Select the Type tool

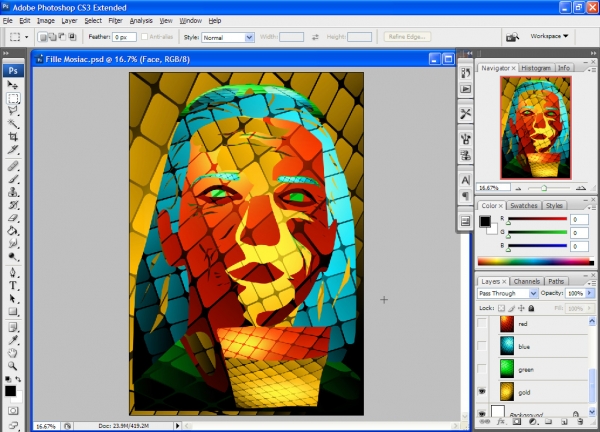click(x=13, y=285)
